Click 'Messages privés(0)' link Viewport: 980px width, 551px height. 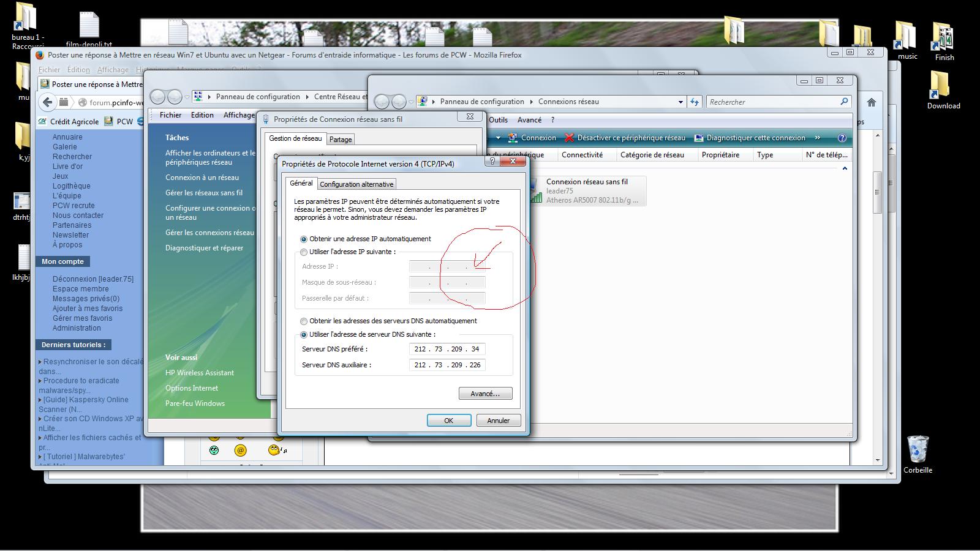coord(86,299)
